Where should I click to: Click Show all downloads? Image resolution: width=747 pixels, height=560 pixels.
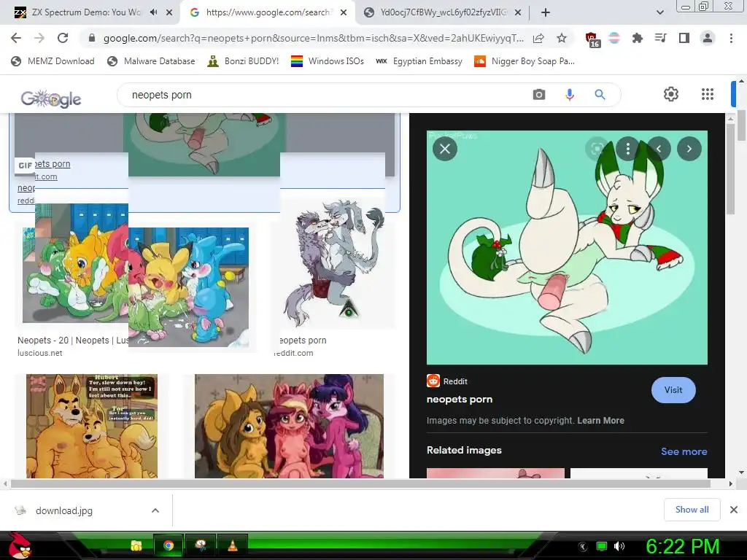(x=692, y=510)
